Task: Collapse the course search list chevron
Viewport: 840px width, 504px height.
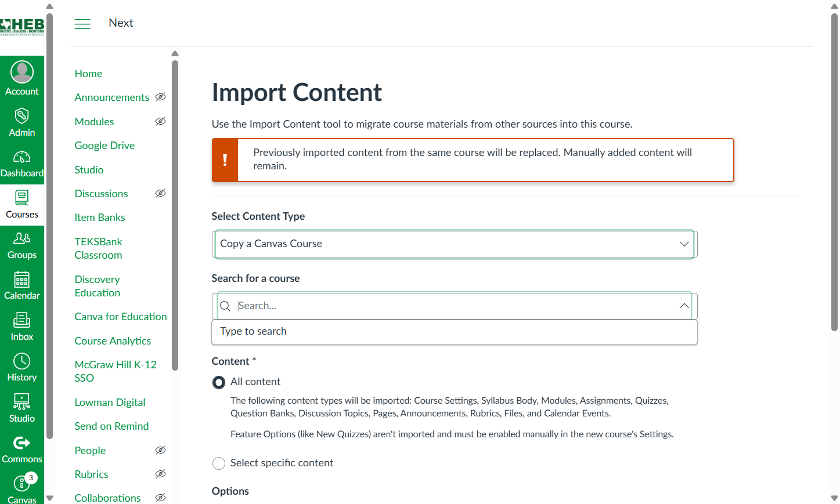Action: tap(684, 306)
